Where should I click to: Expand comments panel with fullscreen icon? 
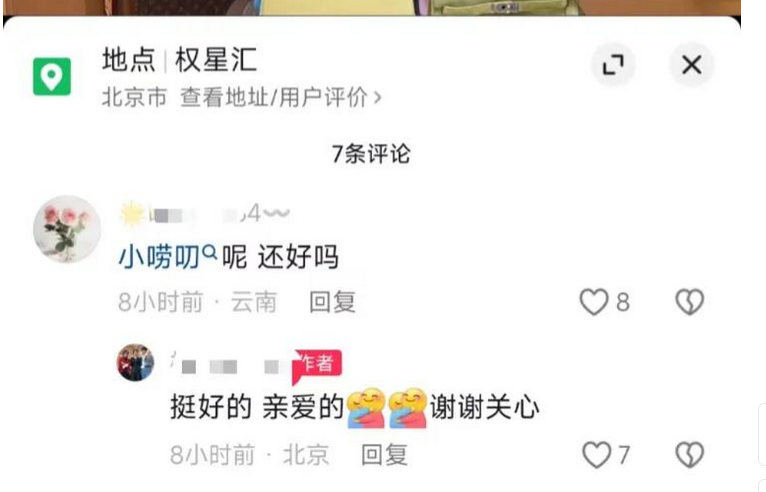613,64
